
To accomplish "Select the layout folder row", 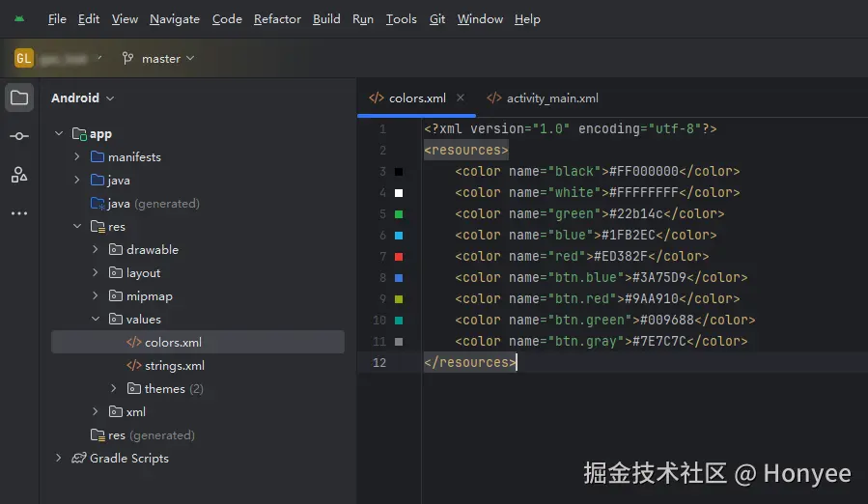I will 198,272.
